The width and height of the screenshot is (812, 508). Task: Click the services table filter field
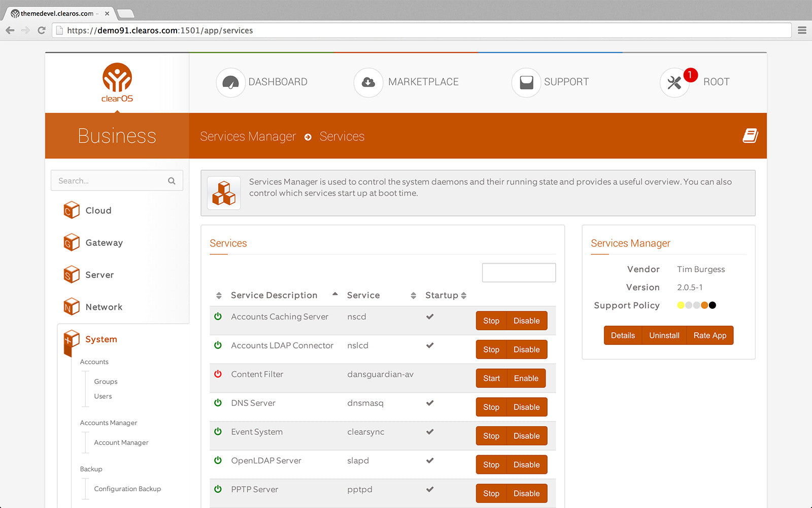(x=519, y=272)
